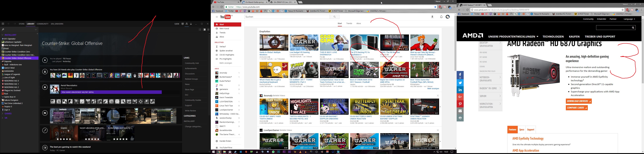Click the AMD logo
Screen dimensions: 644x154
coord(473,35)
